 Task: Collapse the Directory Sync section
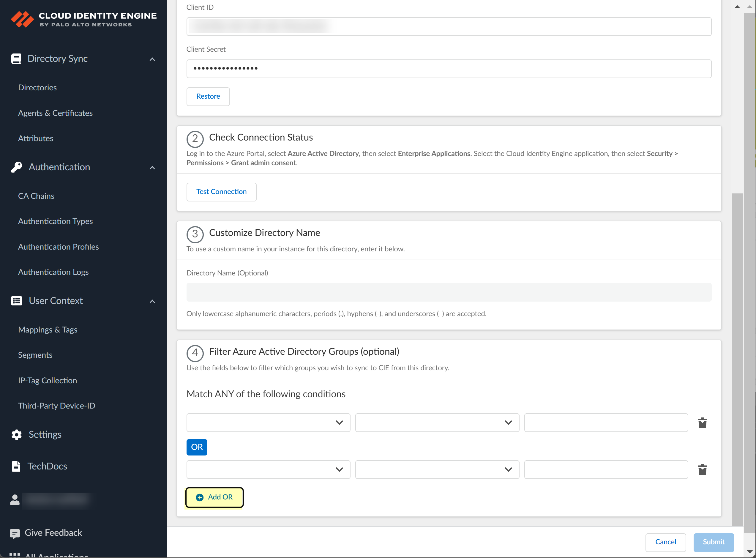[152, 59]
